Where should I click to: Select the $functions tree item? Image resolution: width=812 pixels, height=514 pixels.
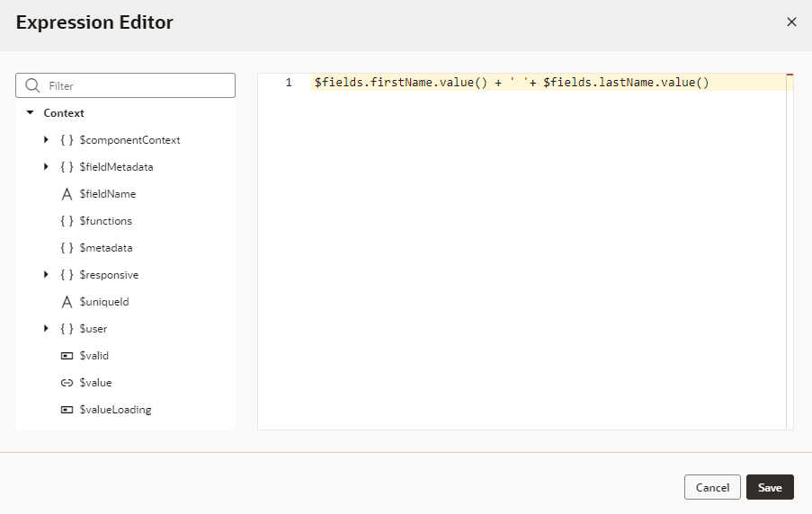[x=105, y=221]
